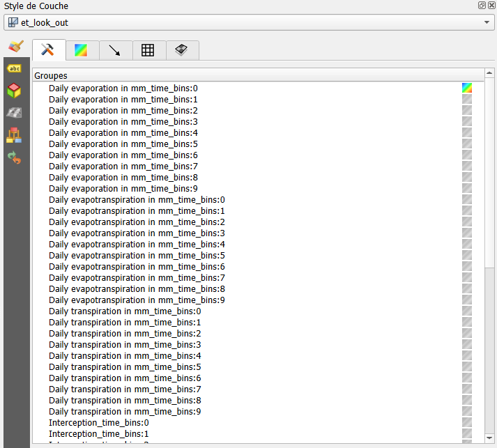Enable the contour for Daily evapotranspiration time_bins:0

467,200
